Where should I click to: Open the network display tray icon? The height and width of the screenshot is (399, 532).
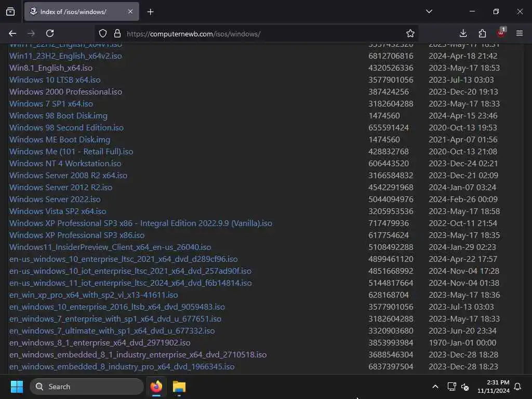[x=451, y=387]
